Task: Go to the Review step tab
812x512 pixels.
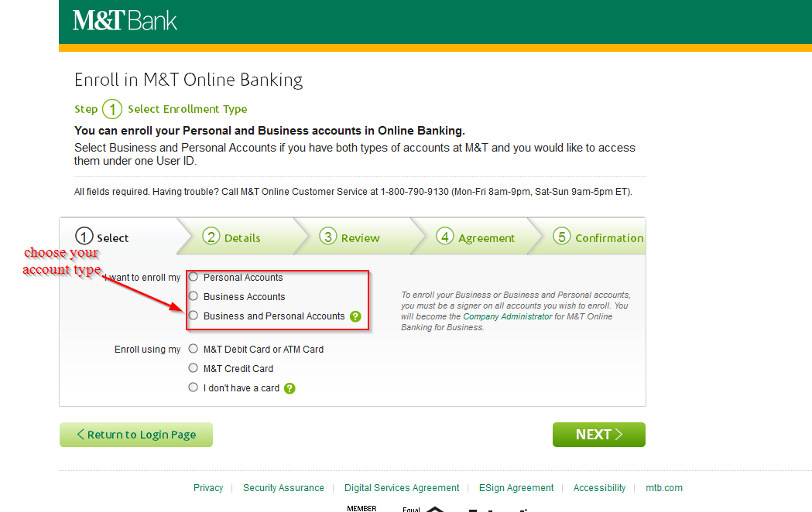Action: click(x=353, y=237)
